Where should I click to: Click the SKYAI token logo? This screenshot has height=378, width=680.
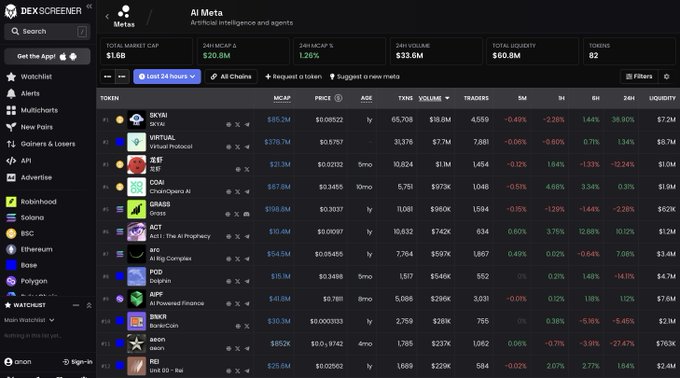tap(137, 120)
